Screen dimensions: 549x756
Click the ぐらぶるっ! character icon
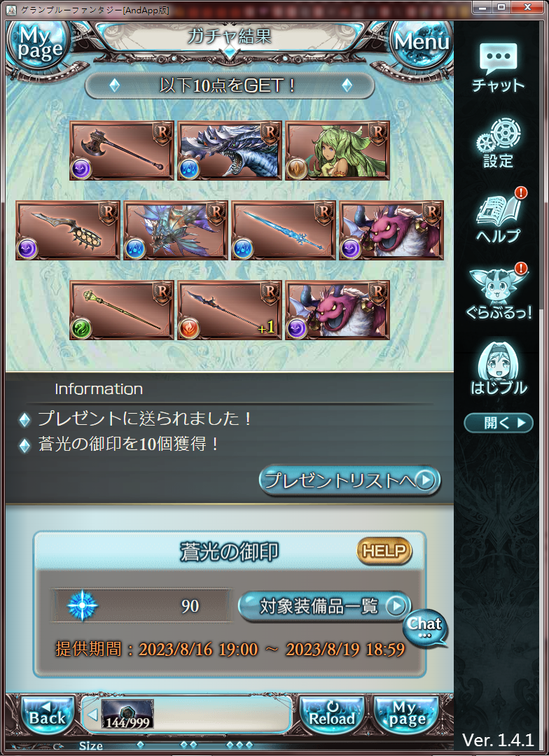(499, 293)
